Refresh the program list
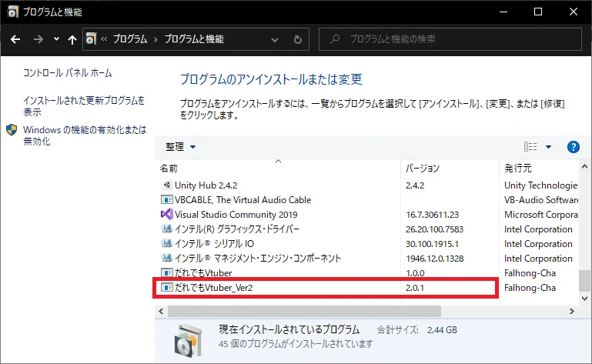This screenshot has width=592, height=364. click(298, 39)
